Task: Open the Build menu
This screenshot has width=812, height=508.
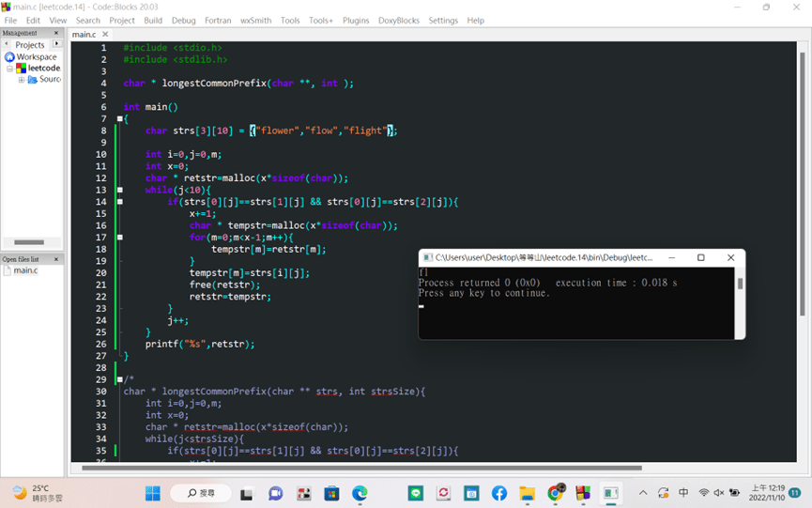Action: tap(153, 20)
